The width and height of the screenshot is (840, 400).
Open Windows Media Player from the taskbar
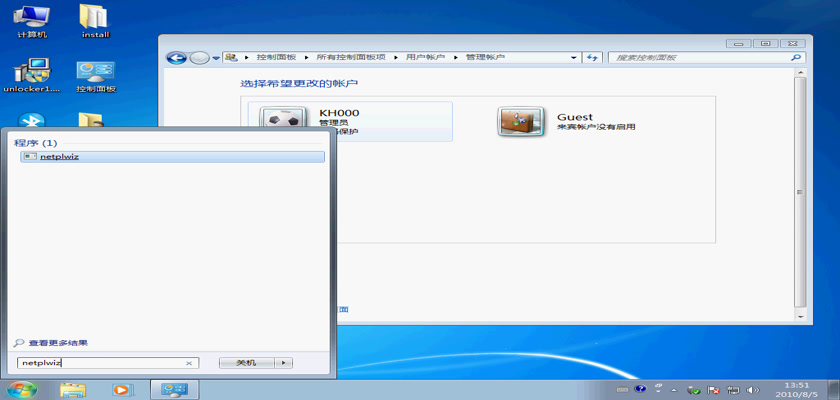pos(122,389)
